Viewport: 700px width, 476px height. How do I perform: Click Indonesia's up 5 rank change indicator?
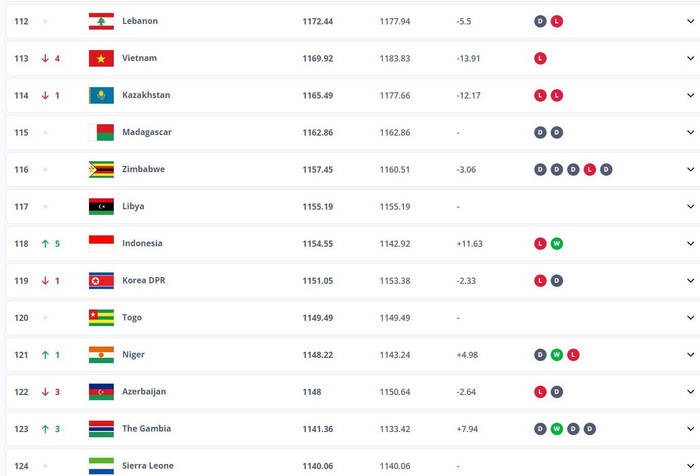click(50, 244)
